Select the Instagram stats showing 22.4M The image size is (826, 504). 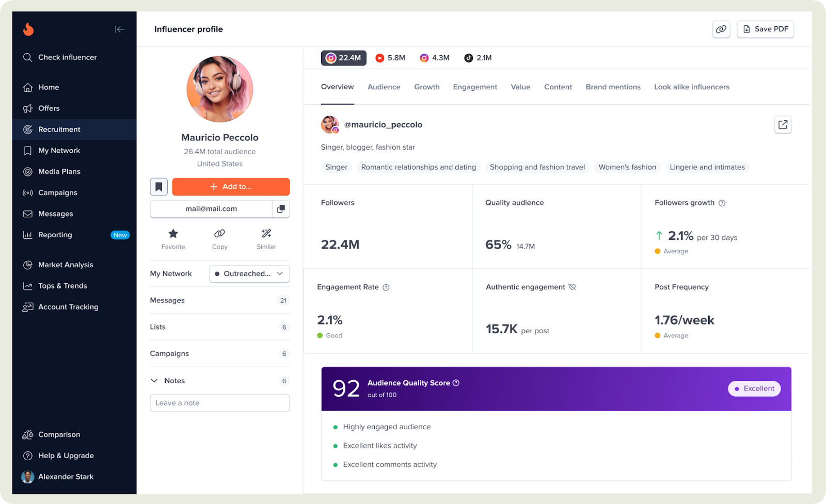(343, 58)
